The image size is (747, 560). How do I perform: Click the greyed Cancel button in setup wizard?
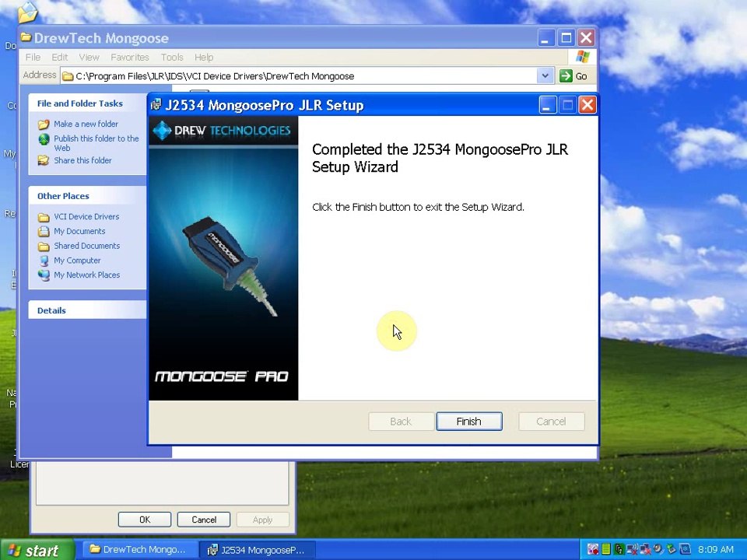click(551, 422)
